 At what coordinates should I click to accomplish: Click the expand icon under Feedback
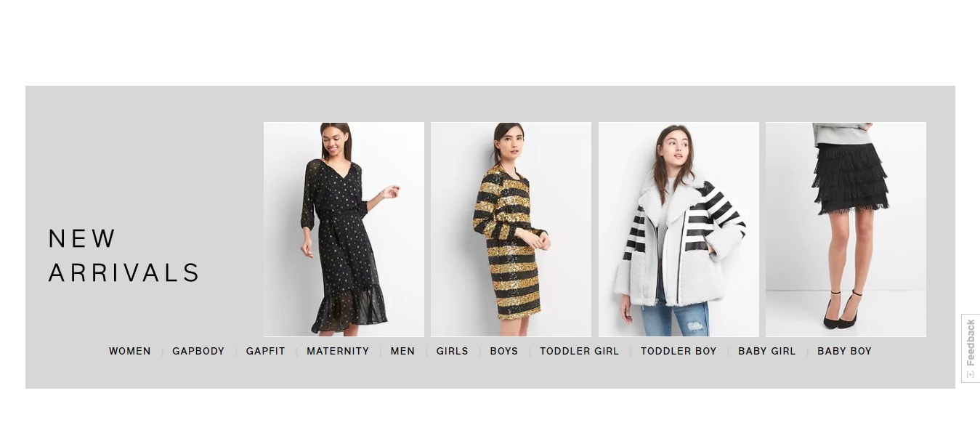coord(971,374)
